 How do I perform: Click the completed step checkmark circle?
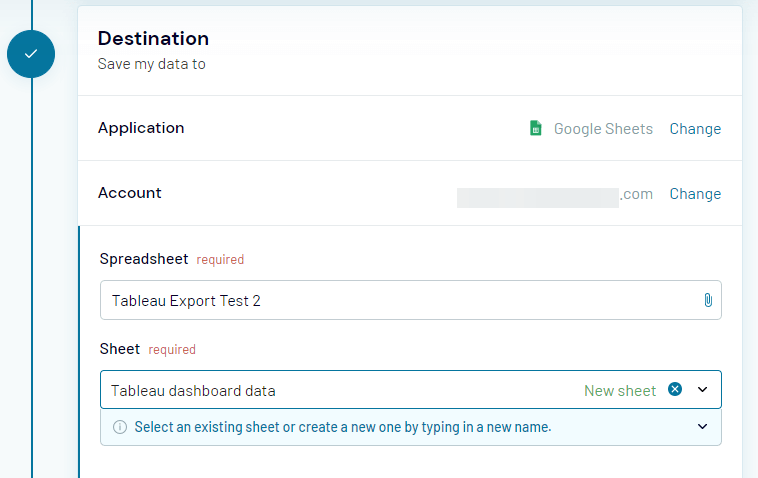pos(31,54)
